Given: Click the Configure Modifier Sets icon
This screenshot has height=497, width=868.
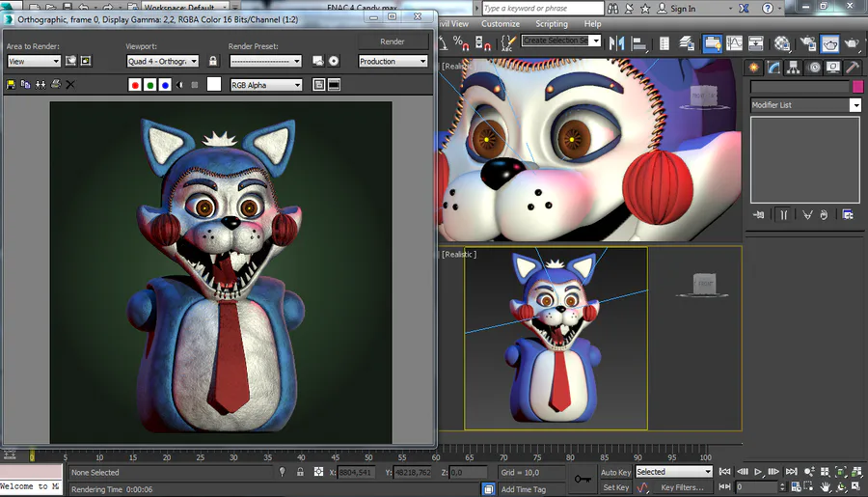Looking at the screenshot, I should (848, 214).
